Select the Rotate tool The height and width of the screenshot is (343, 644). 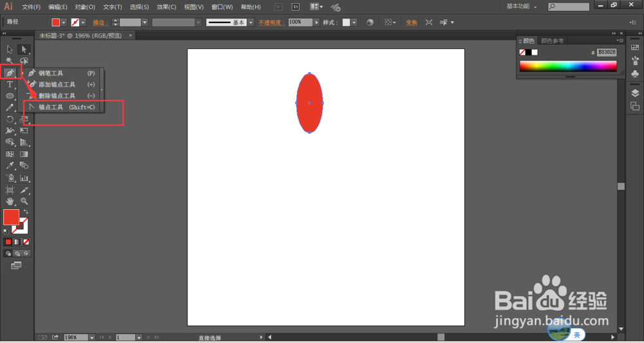[x=10, y=120]
